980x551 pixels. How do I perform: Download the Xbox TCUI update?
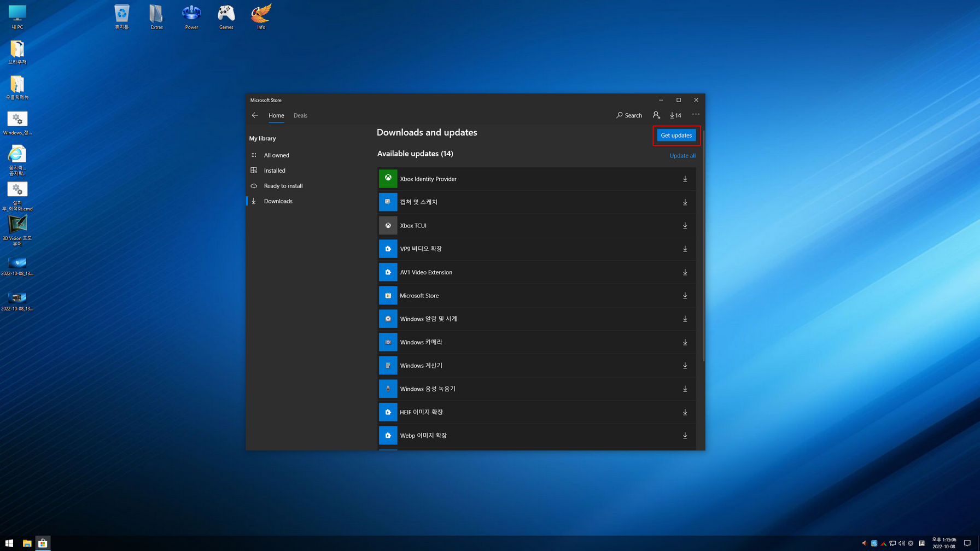click(685, 225)
